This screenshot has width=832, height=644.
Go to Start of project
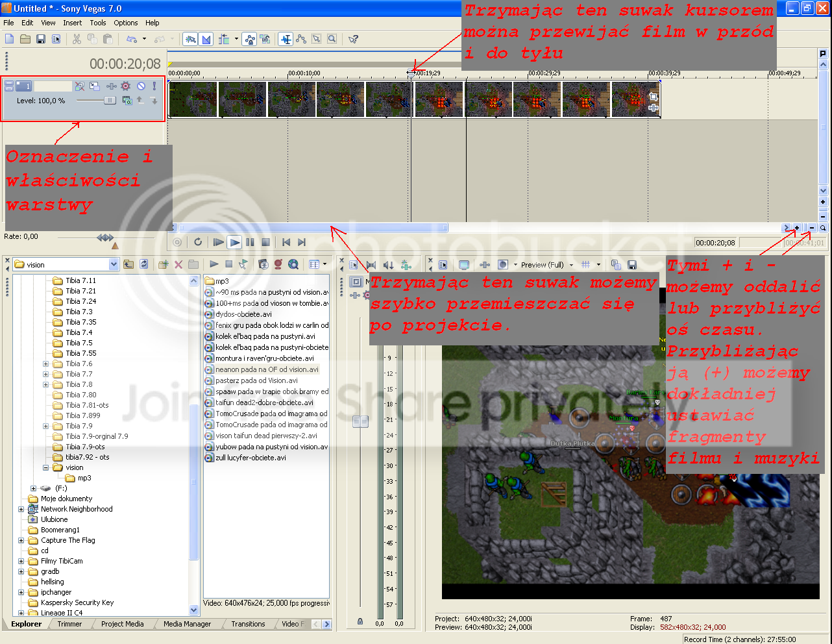286,242
